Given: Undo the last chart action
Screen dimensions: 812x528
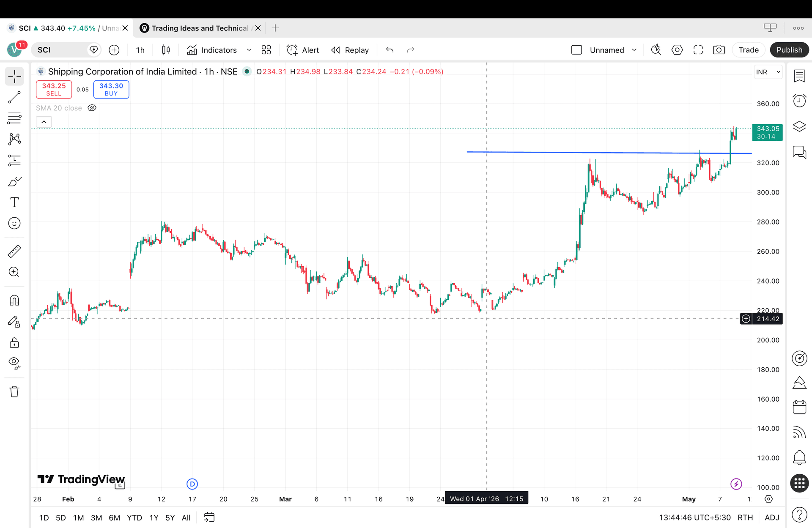Looking at the screenshot, I should pos(390,50).
